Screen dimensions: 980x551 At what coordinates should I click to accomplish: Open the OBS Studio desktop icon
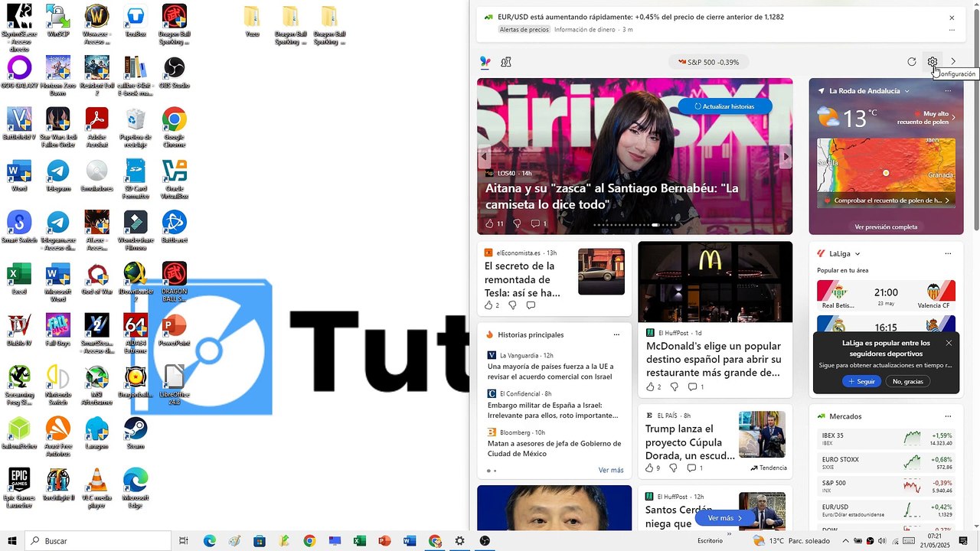(x=174, y=73)
